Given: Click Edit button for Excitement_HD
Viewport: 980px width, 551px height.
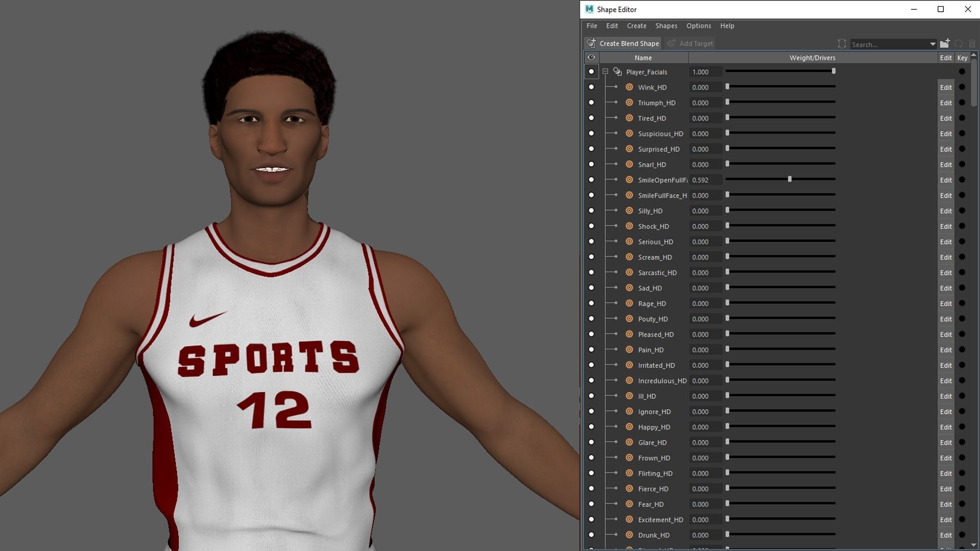Looking at the screenshot, I should click(945, 519).
